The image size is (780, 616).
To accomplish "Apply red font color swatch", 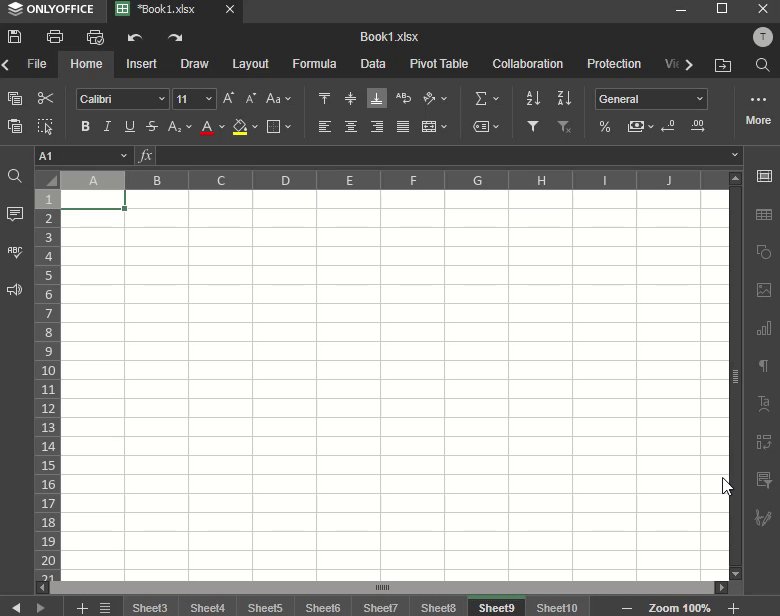I will tap(207, 127).
